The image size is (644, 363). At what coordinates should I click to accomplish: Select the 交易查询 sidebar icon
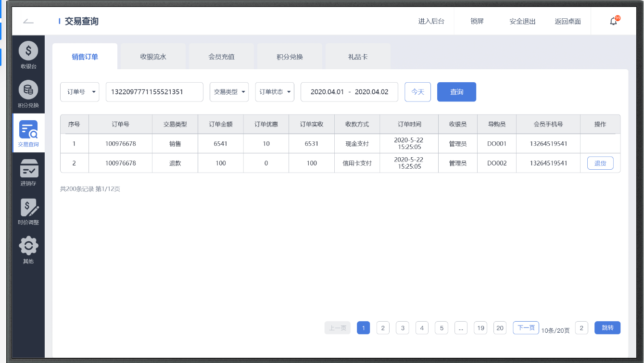click(28, 133)
